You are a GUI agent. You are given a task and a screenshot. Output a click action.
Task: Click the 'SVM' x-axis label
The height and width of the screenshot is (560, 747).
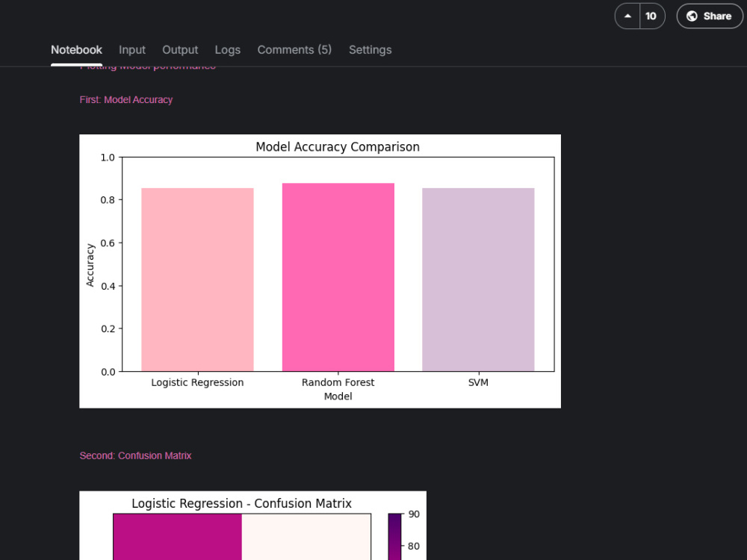478,382
